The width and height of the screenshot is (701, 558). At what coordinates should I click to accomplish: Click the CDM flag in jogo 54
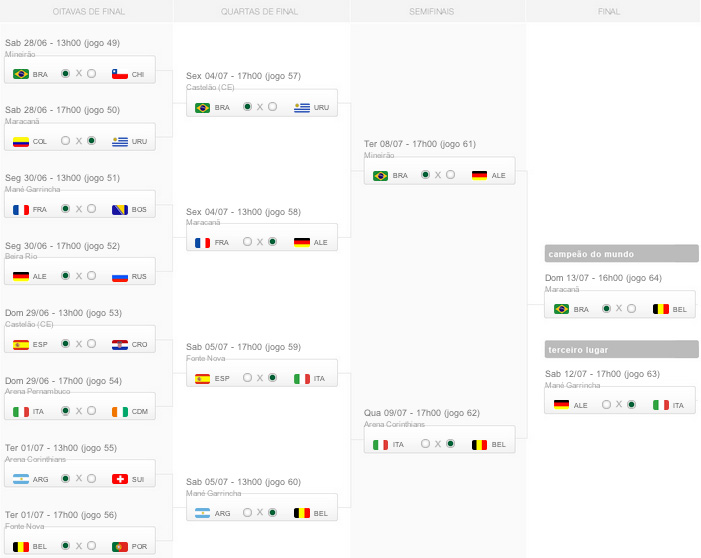coord(120,411)
